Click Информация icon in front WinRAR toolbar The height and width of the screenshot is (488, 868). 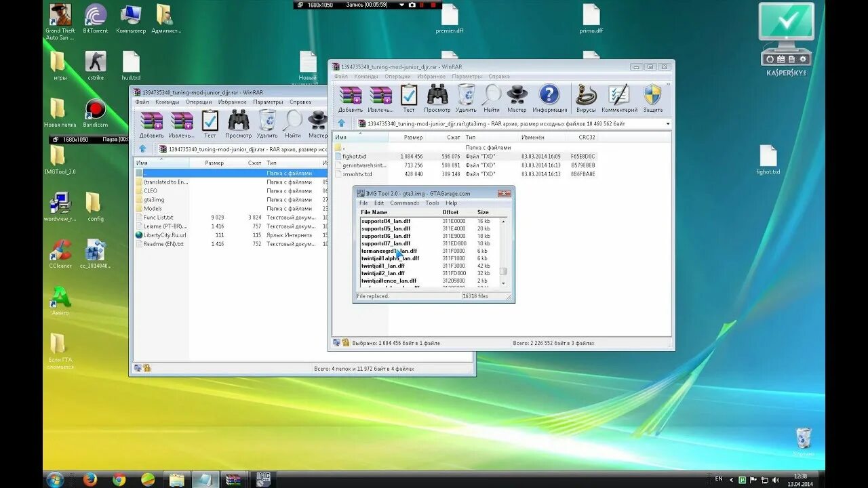tap(549, 99)
